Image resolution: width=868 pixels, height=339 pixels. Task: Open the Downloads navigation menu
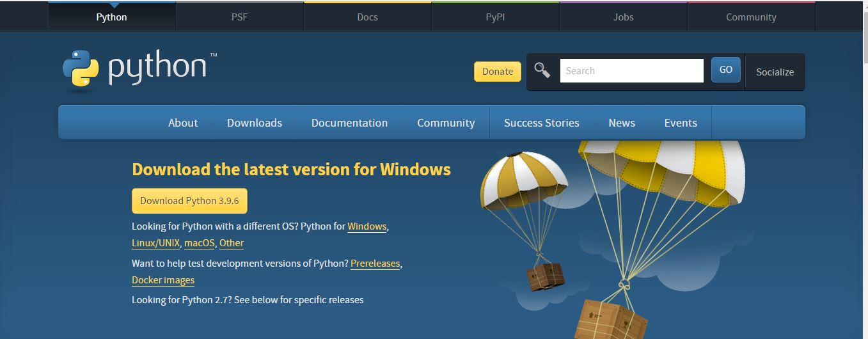click(255, 123)
